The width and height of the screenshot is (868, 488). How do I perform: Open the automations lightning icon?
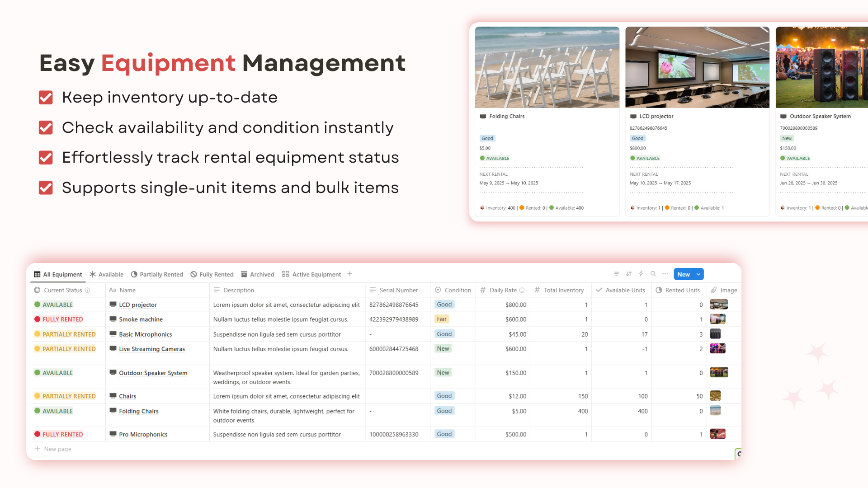[641, 274]
